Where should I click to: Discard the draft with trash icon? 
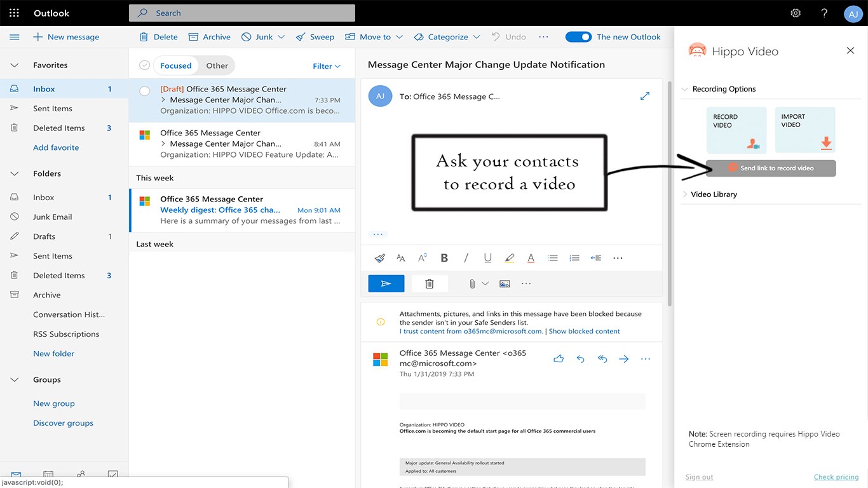pos(430,283)
